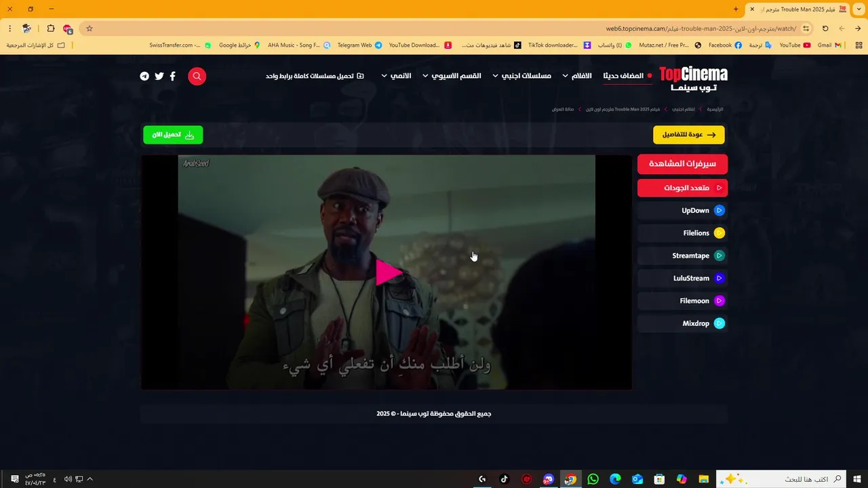Show hidden system tray icons

(90, 479)
